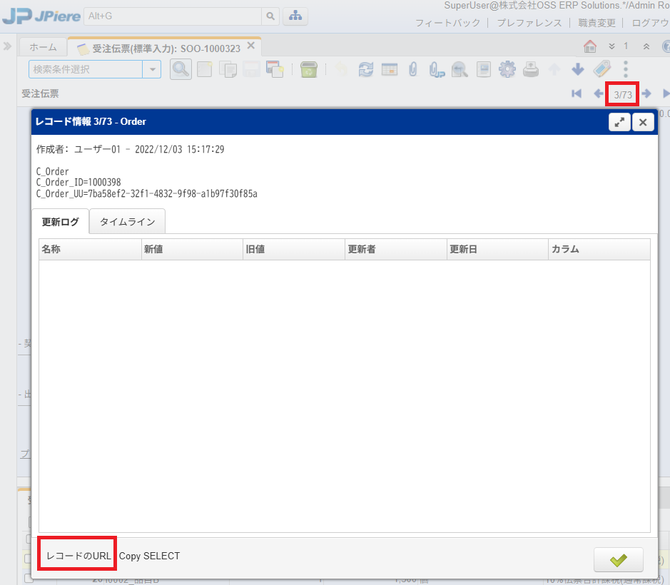Click the レコードのURL link
Image resolution: width=670 pixels, height=585 pixels.
click(78, 556)
